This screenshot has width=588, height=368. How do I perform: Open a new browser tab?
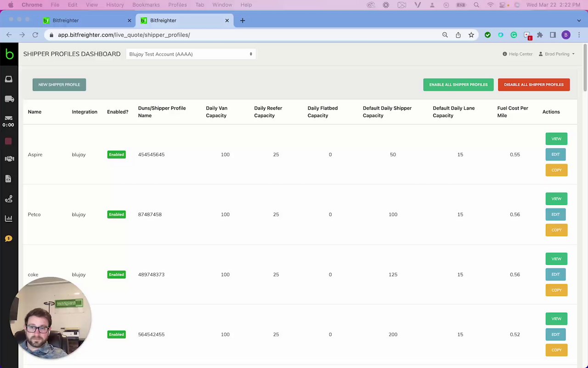pyautogui.click(x=243, y=20)
